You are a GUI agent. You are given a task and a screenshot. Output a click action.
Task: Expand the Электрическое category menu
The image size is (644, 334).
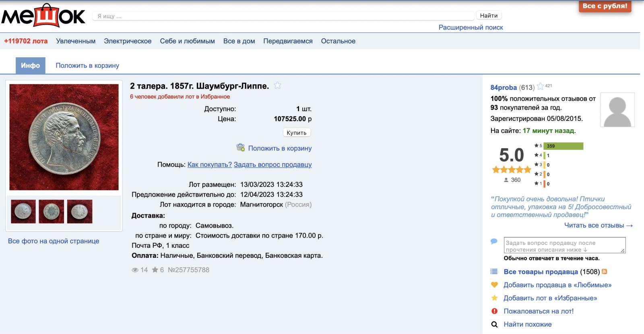tap(128, 41)
